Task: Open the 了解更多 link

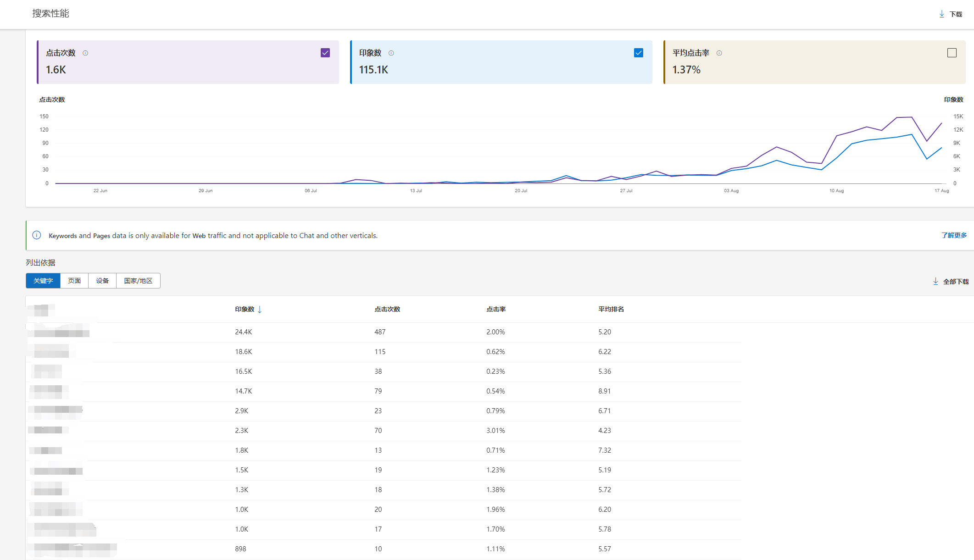Action: [x=954, y=235]
